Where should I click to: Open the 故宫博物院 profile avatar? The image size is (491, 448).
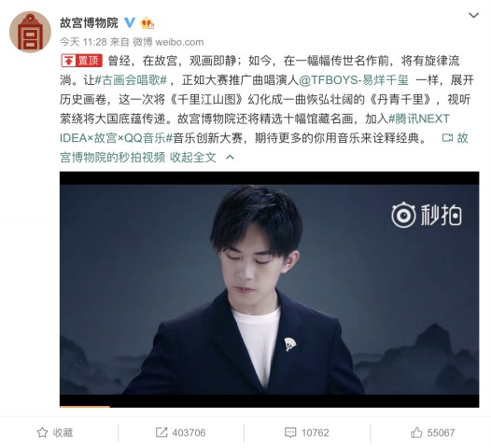click(x=31, y=32)
